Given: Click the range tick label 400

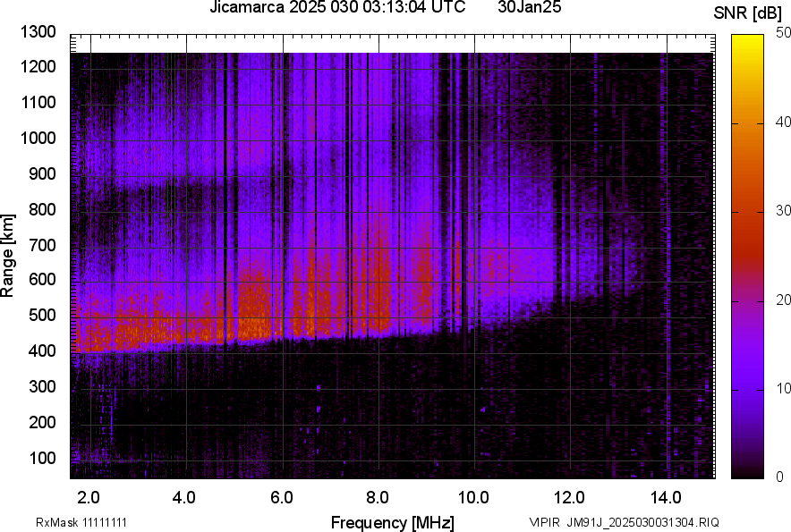Looking at the screenshot, I should 42,350.
